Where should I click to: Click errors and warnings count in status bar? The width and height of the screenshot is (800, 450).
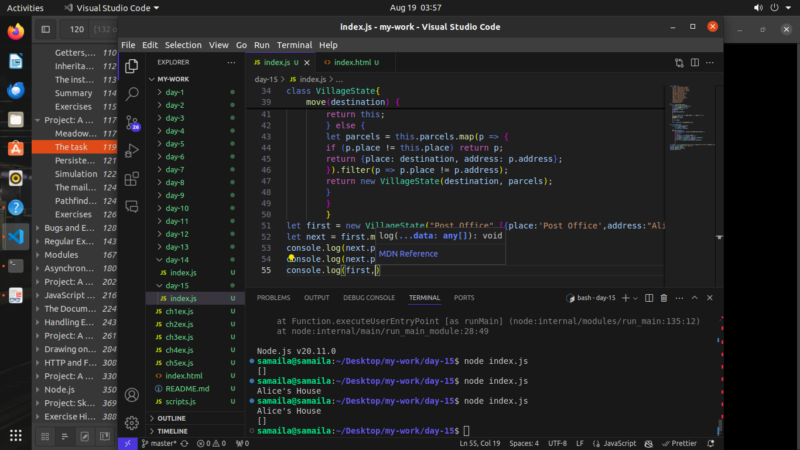tap(211, 443)
